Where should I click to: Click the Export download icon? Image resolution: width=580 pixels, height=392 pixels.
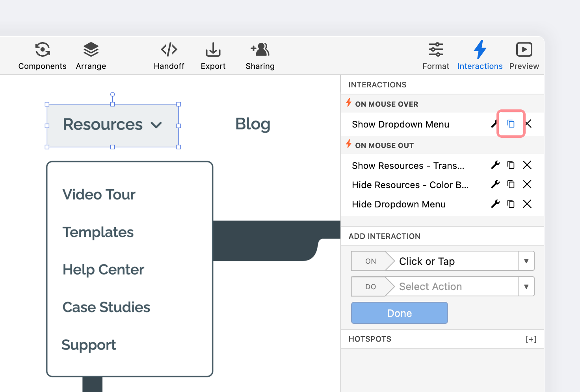213,50
